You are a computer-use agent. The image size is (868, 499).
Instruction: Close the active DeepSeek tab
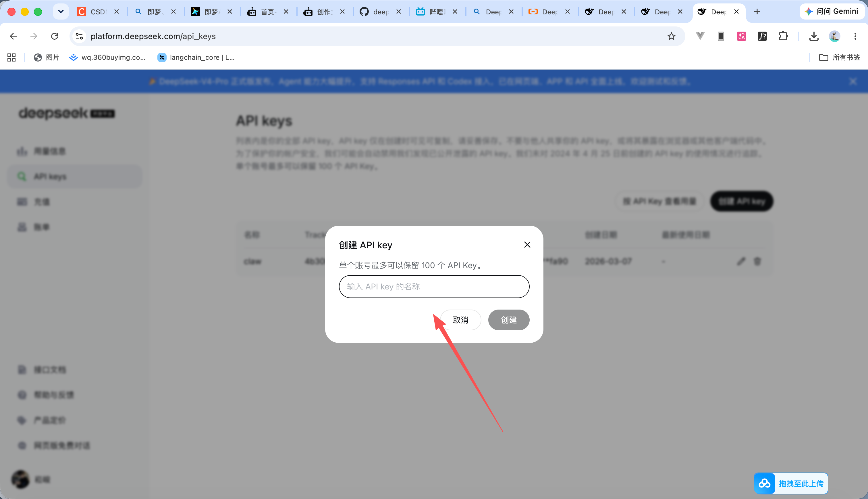[x=736, y=12]
